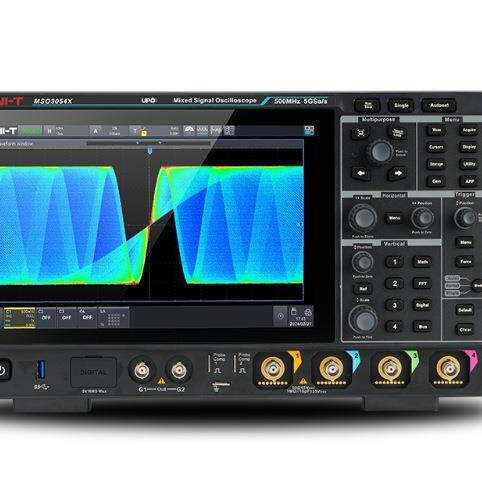This screenshot has height=482, width=482.
Task: Tap the A acquisition indicator on the screen toolbar
Action: [95, 131]
